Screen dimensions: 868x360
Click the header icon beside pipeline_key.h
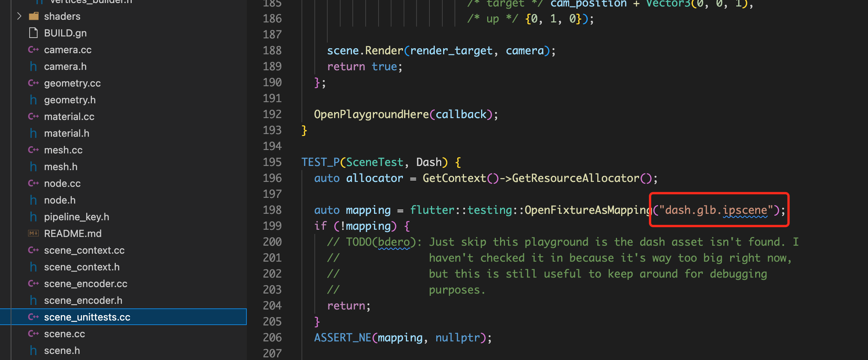[x=33, y=216]
